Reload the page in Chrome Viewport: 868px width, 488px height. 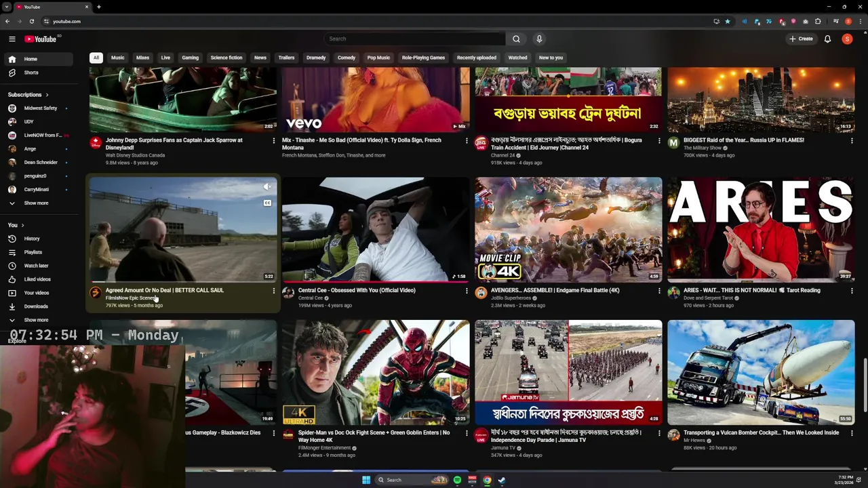(x=31, y=21)
